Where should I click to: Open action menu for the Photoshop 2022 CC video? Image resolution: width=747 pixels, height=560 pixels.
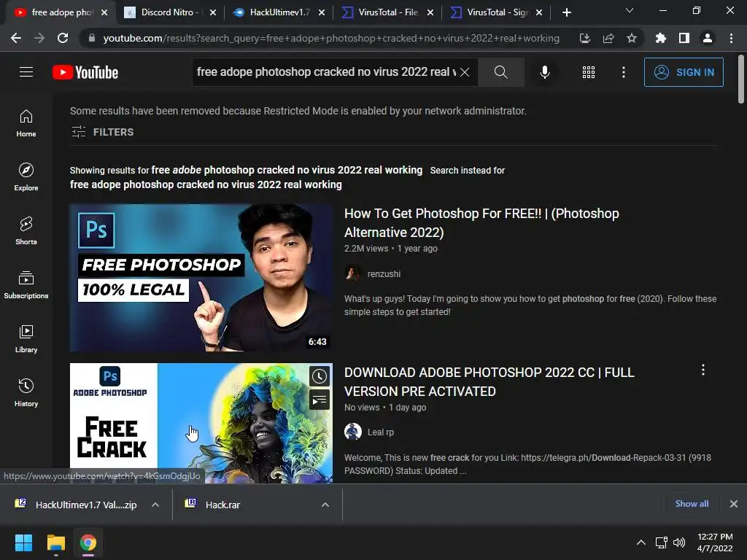(703, 370)
